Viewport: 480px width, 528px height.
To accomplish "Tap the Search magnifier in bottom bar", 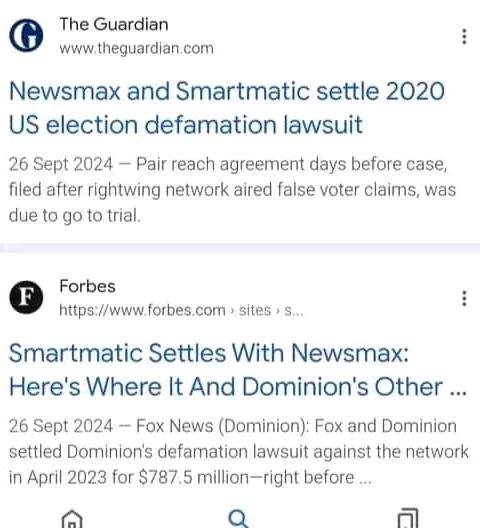I will tap(239, 519).
